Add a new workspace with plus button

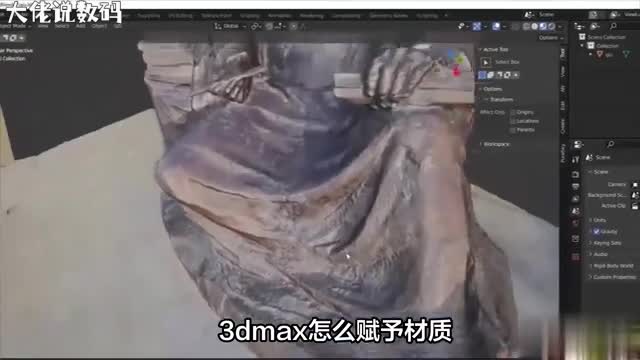(446, 16)
